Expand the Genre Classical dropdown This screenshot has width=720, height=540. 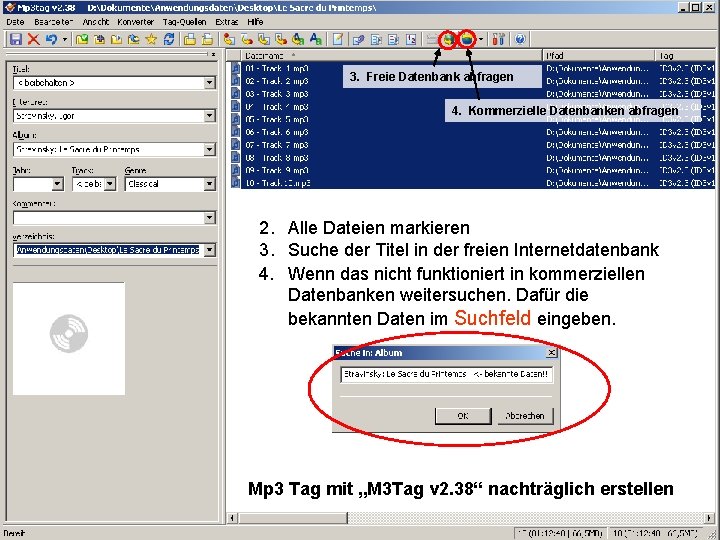point(209,184)
